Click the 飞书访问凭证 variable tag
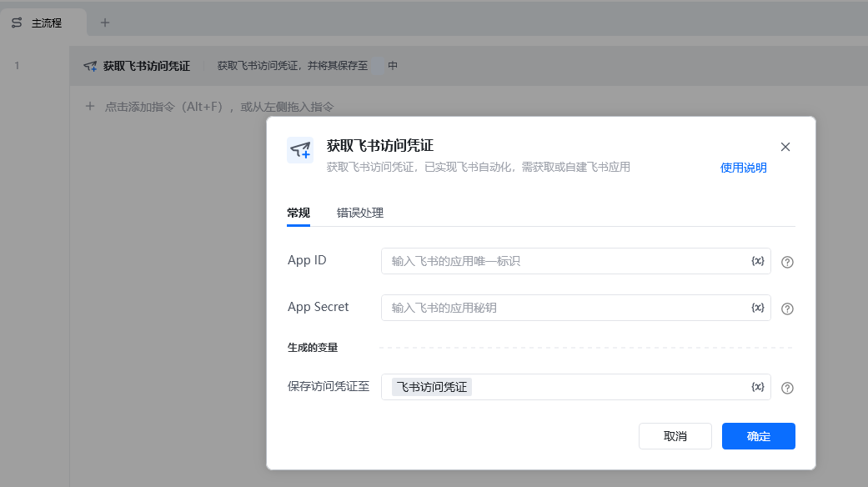The height and width of the screenshot is (487, 868). click(432, 387)
